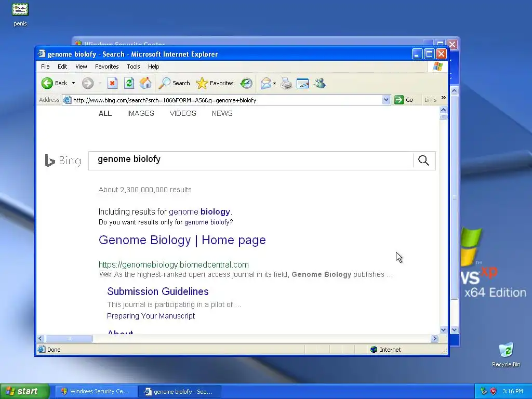Click the Done status bar text
Image resolution: width=532 pixels, height=399 pixels.
point(54,350)
